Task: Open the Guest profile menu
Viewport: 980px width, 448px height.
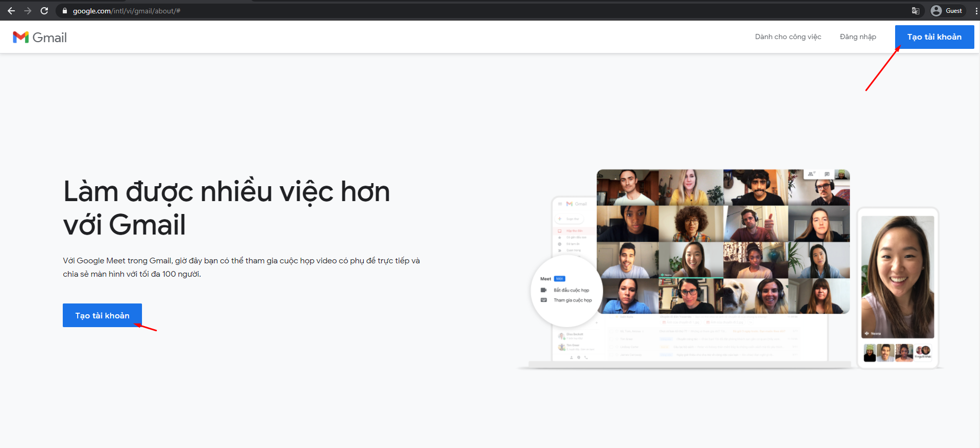Action: tap(947, 11)
